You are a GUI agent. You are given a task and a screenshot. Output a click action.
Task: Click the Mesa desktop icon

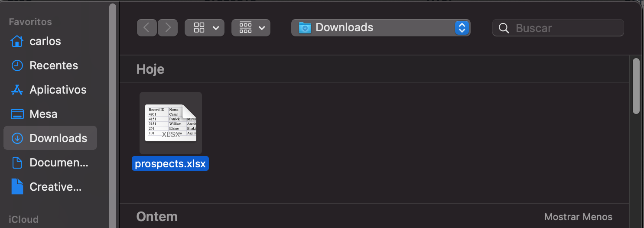17,114
